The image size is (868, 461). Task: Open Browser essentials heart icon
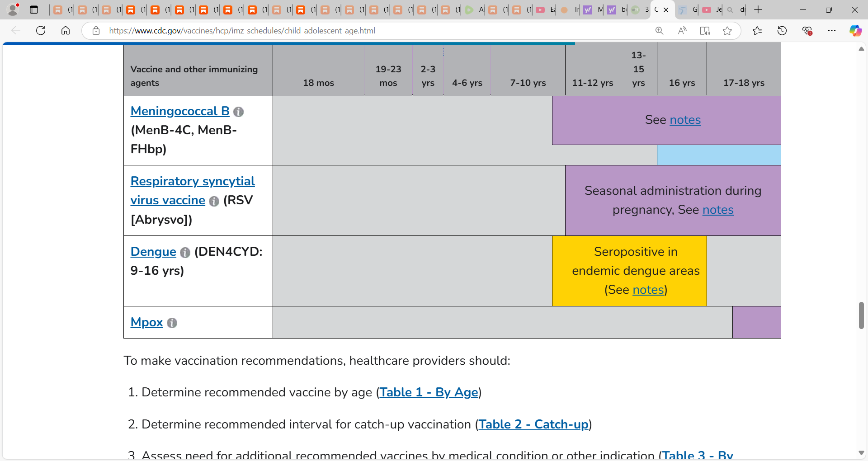[807, 30]
